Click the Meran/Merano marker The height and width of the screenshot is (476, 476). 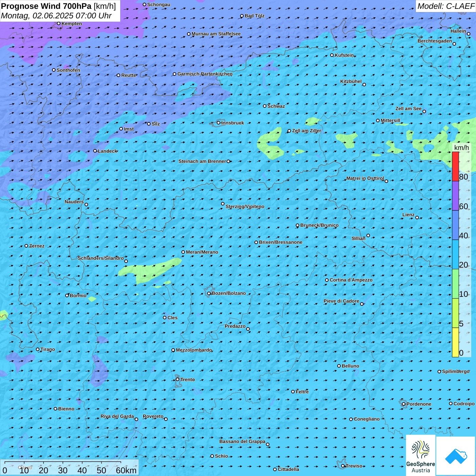point(183,252)
